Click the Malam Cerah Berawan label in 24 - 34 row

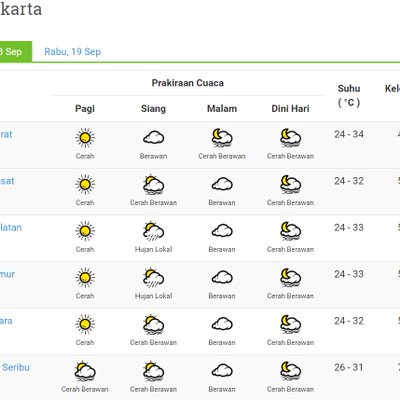pos(222,156)
